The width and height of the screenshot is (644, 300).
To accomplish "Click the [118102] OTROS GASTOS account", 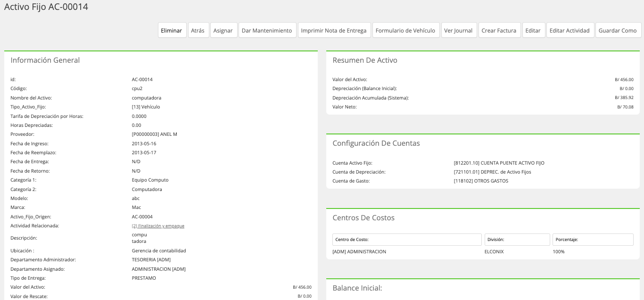I will pyautogui.click(x=481, y=181).
